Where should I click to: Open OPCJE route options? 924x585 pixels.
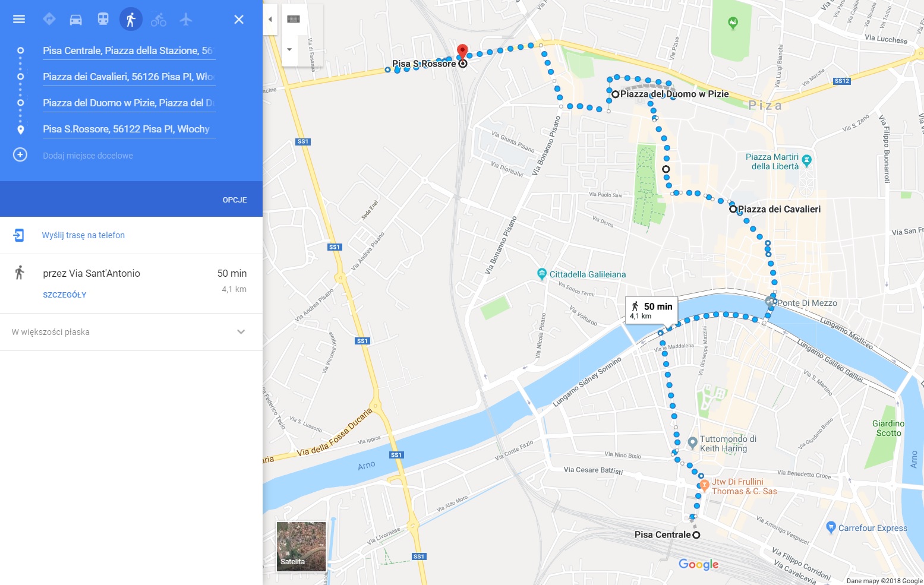(235, 200)
